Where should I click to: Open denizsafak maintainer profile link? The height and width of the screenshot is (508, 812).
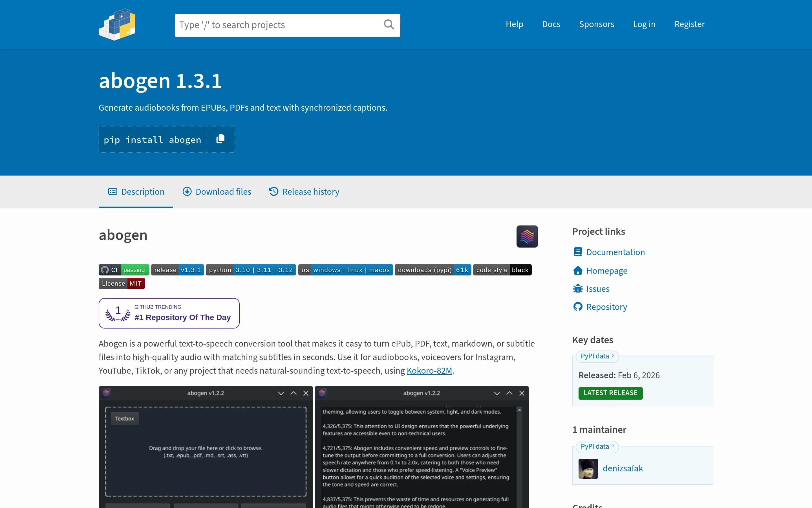tap(623, 468)
